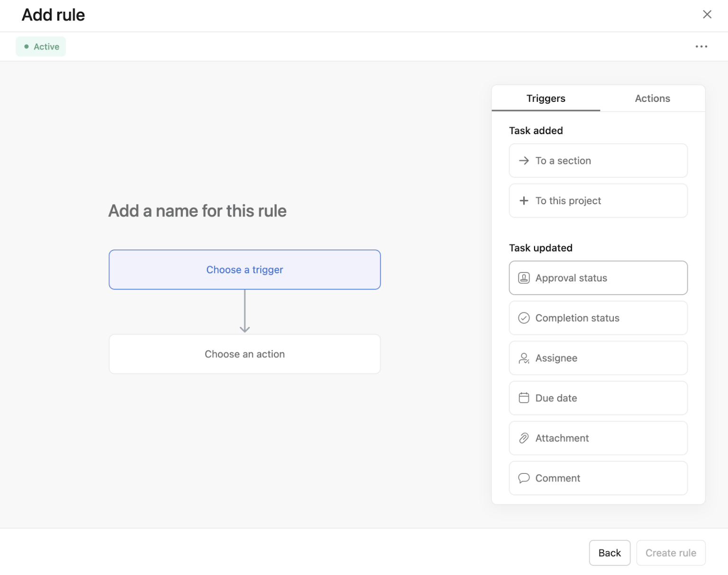The image size is (728, 575).
Task: Click the Active status green dot
Action: pyautogui.click(x=27, y=46)
